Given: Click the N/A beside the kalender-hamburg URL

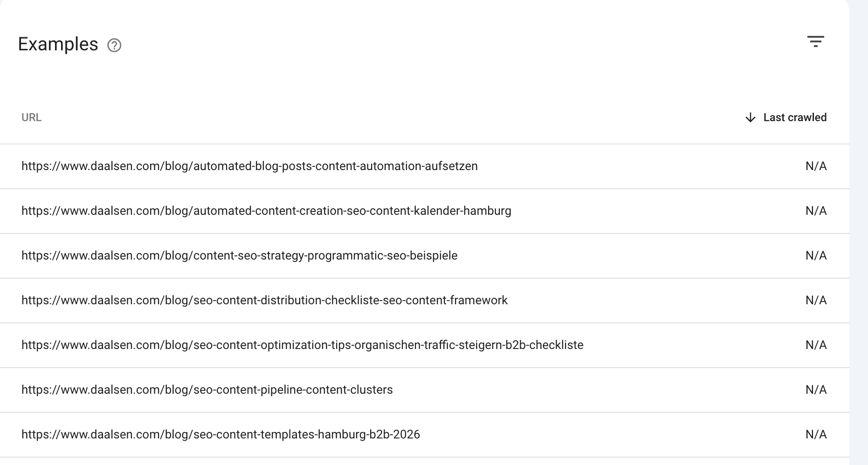Looking at the screenshot, I should point(816,211).
